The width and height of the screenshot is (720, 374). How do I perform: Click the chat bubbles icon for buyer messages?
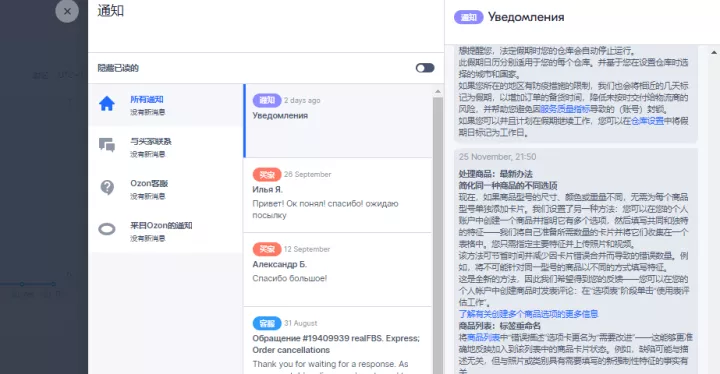[107, 145]
